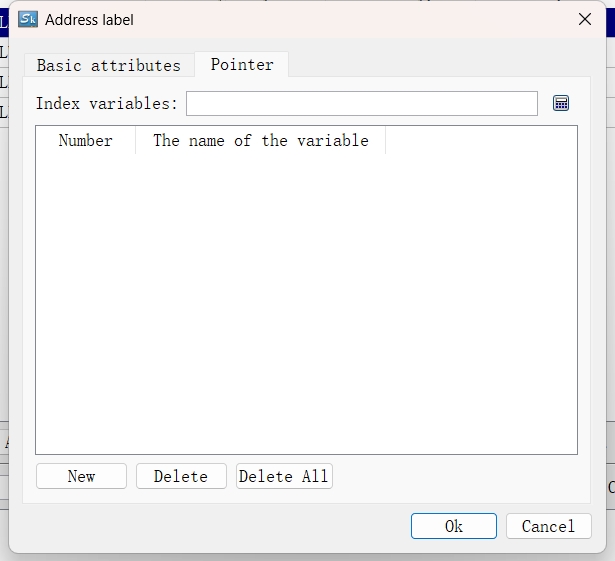Sort by The name of the variable header
Image resolution: width=615 pixels, height=561 pixels.
(260, 141)
